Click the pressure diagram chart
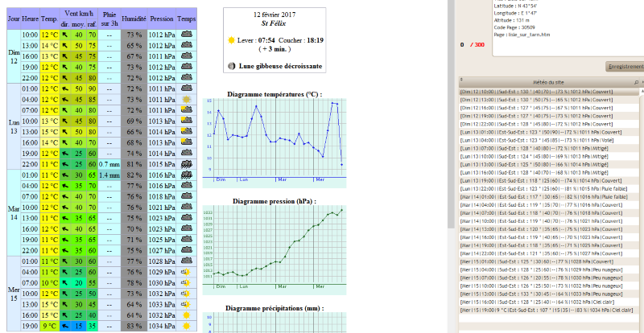644x333 pixels. click(275, 249)
